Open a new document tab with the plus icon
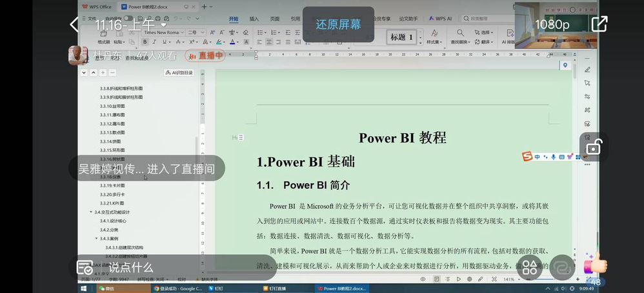 (205, 6)
